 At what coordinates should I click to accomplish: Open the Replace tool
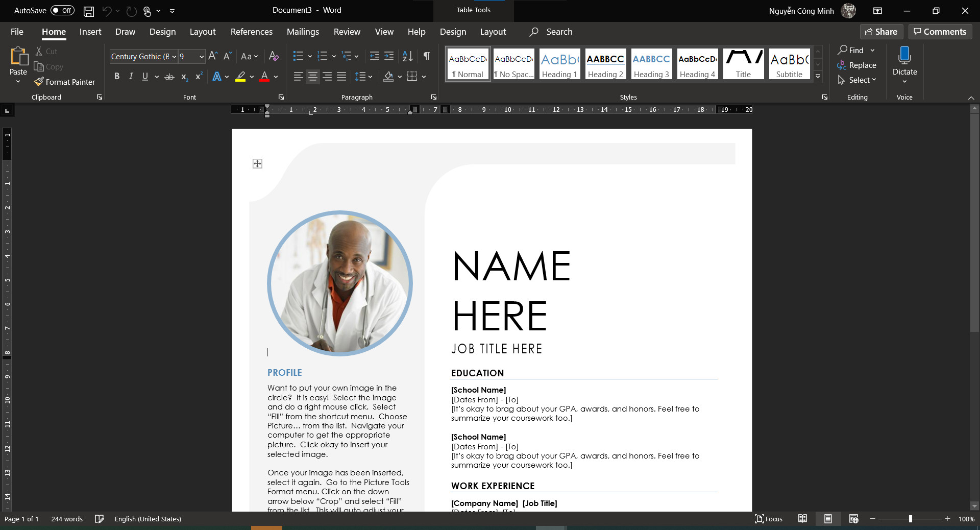click(x=857, y=65)
